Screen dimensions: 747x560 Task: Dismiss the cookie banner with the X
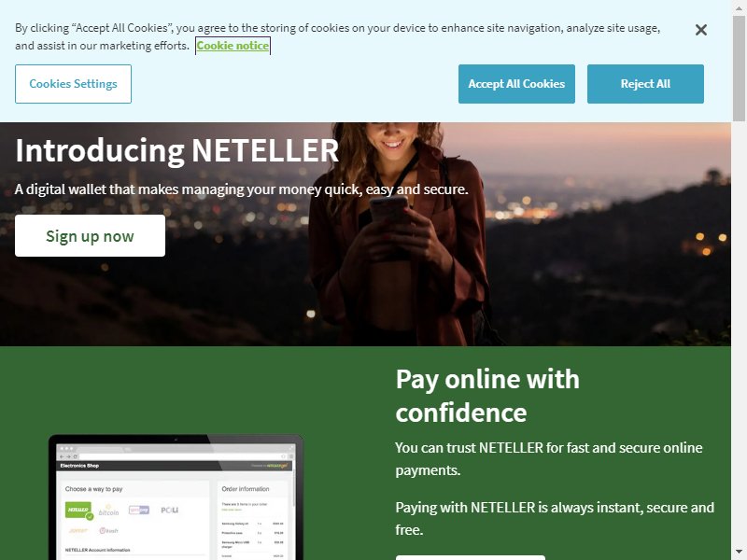coord(701,30)
